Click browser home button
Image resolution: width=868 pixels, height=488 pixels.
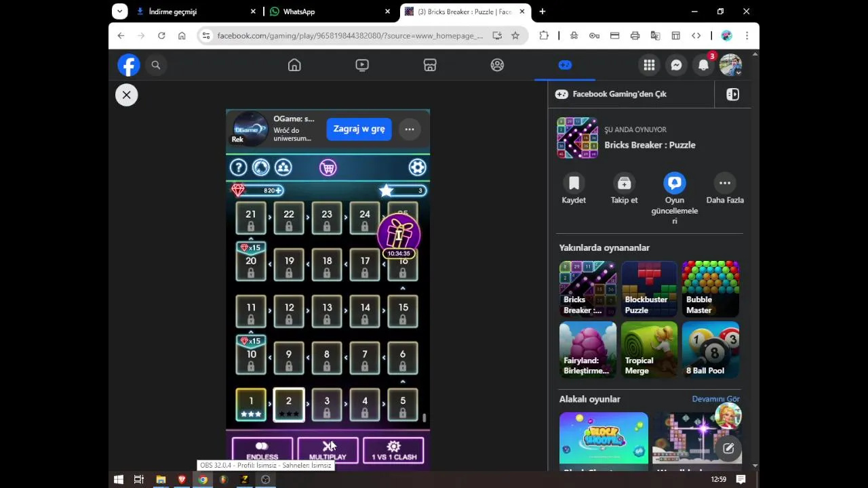coord(182,36)
